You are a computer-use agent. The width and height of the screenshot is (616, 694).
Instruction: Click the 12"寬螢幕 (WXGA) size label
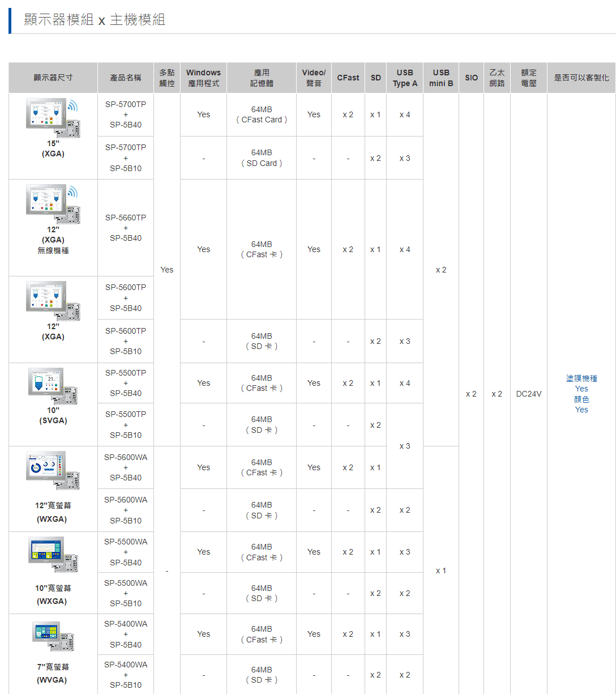click(x=53, y=512)
